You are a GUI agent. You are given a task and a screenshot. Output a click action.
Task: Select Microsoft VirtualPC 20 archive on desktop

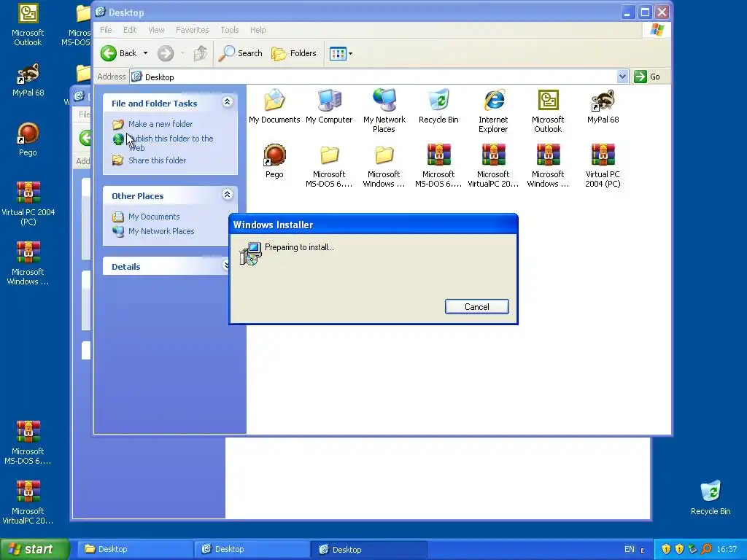pyautogui.click(x=28, y=502)
